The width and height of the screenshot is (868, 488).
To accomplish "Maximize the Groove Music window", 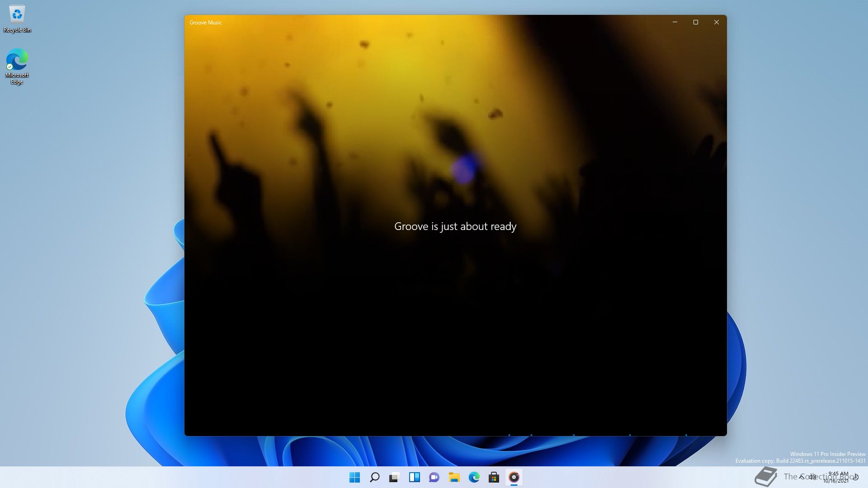I will point(696,22).
